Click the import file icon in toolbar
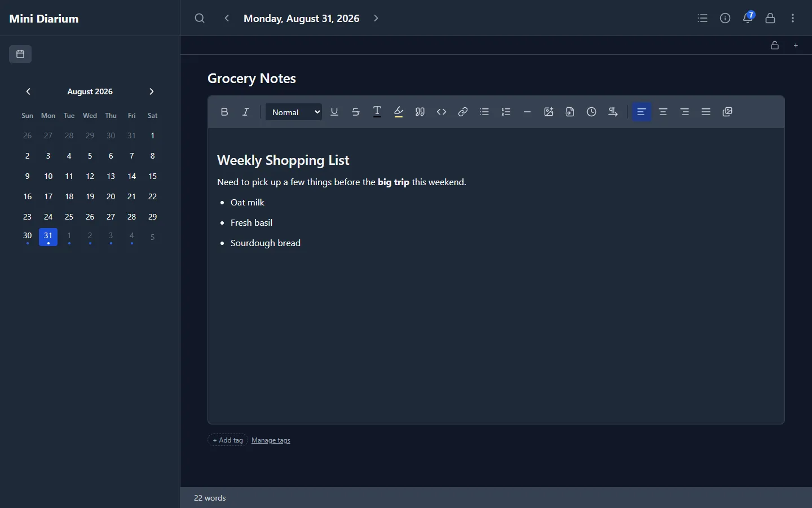Screen dimensions: 812x508 [x=570, y=112]
